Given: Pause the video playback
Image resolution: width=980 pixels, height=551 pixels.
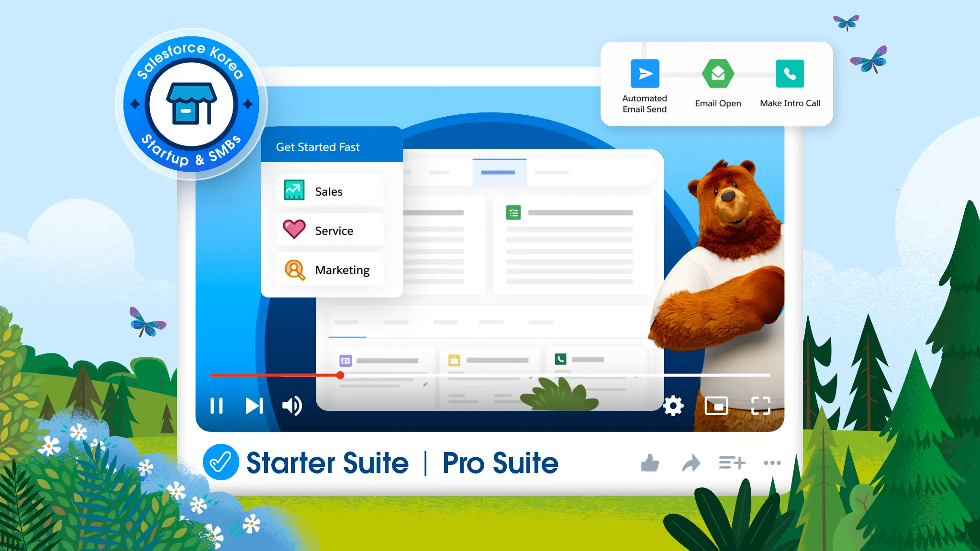Looking at the screenshot, I should 216,406.
